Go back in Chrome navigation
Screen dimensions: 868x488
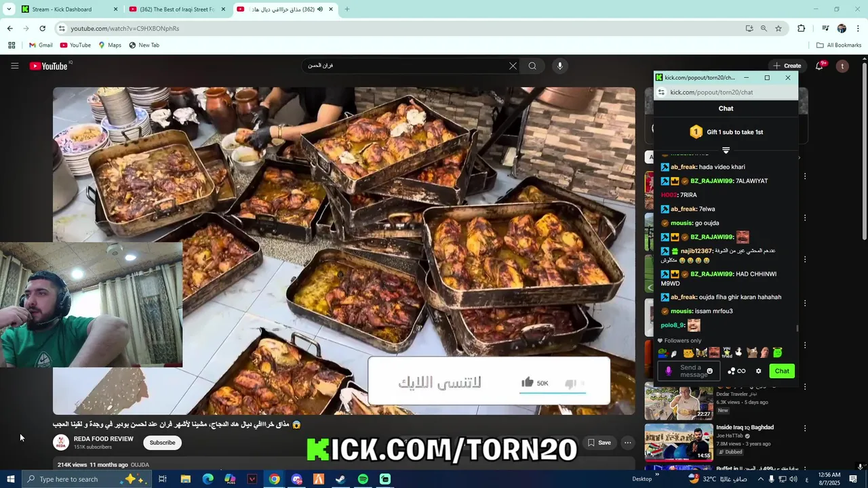pos(9,28)
